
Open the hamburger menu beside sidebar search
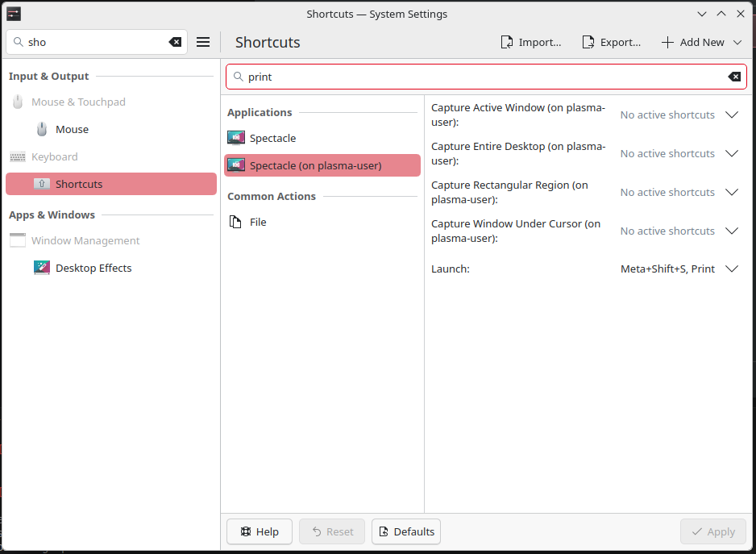[203, 42]
